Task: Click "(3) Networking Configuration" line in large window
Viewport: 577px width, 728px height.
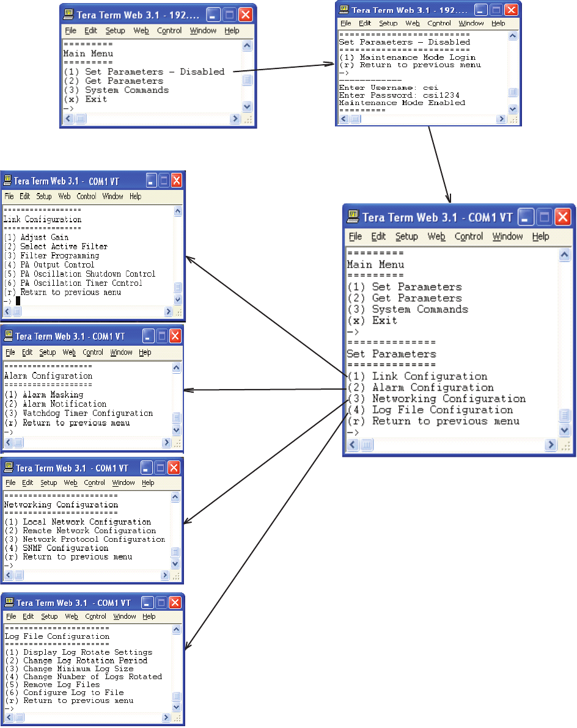Action: pos(436,399)
